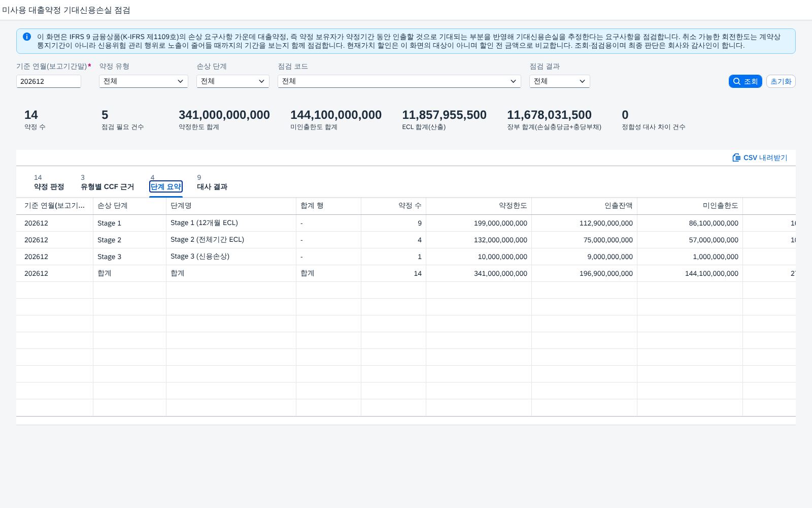Click the CSV 내려받기 link
The width and height of the screenshot is (812, 508).
tap(760, 157)
